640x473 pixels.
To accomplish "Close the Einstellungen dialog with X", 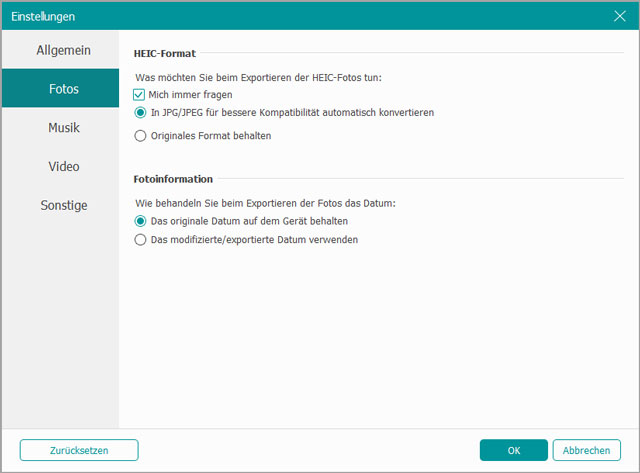I will point(620,16).
